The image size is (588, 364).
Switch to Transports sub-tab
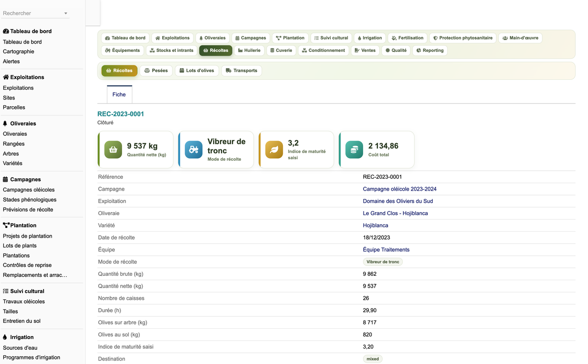click(242, 71)
